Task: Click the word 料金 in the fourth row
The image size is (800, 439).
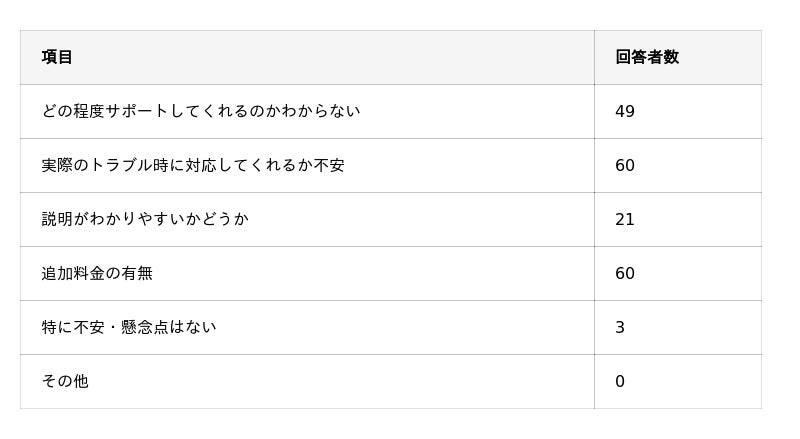Action: (x=89, y=273)
